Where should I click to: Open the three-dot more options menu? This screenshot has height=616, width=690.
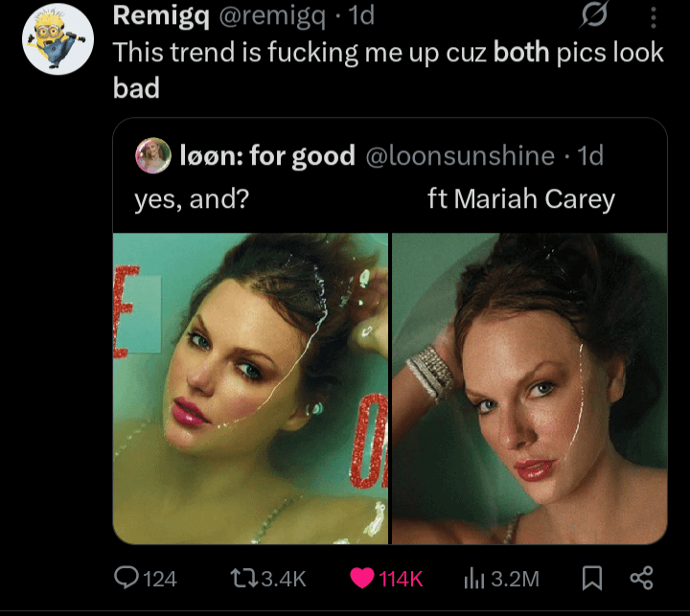[654, 17]
